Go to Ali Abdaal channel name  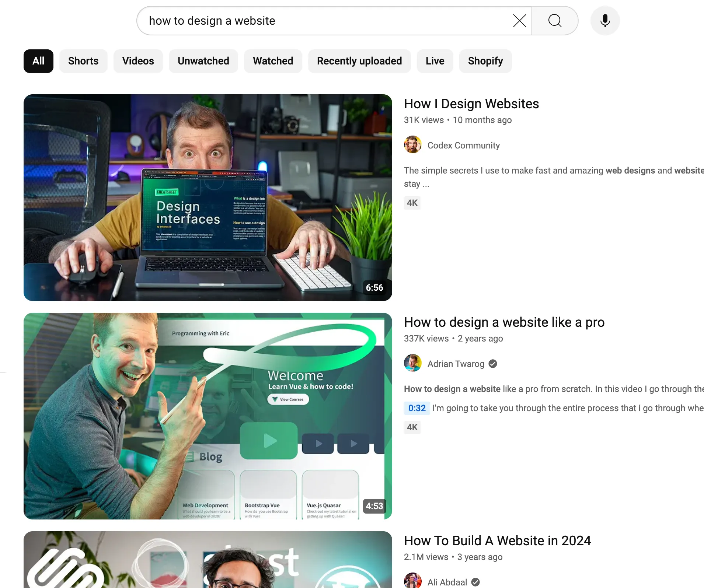[447, 582]
